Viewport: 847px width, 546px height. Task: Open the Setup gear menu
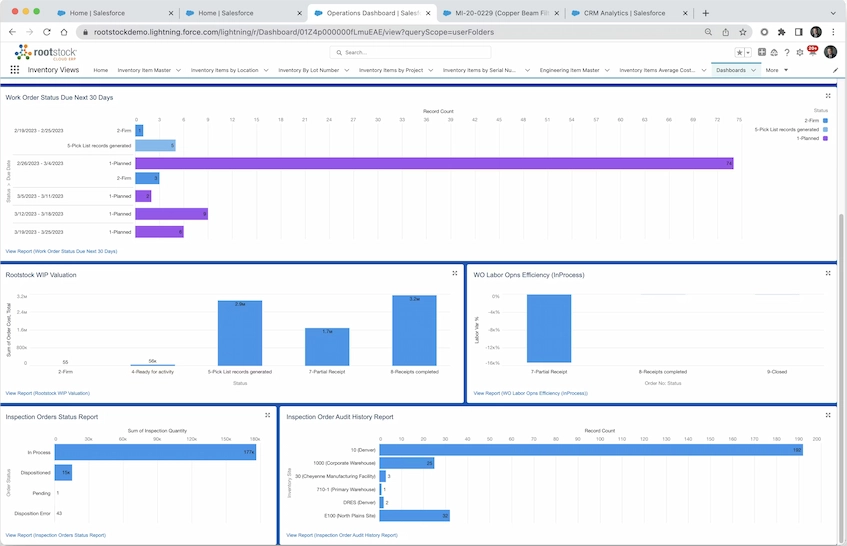(x=800, y=52)
